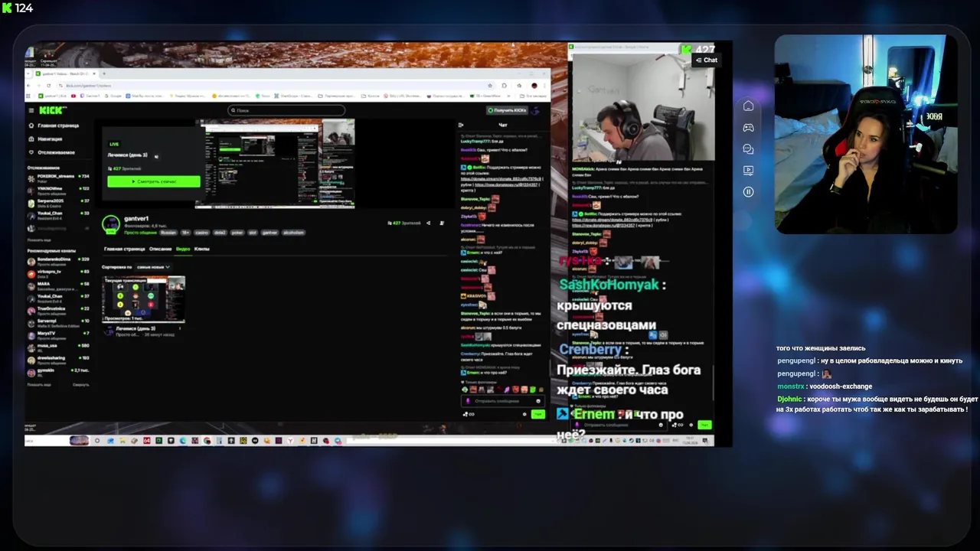Click the Edge icon on the Windows taskbar
The image size is (980, 551).
pos(182,441)
